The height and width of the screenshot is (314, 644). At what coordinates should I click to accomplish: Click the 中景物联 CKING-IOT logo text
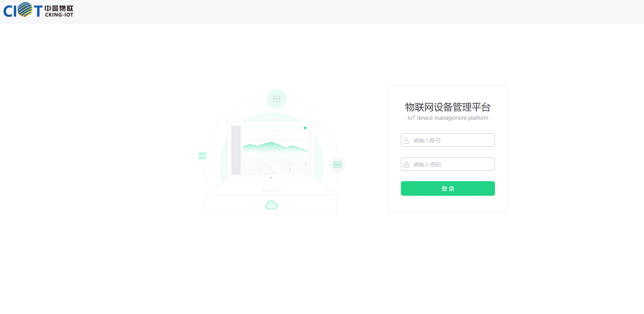click(x=59, y=11)
